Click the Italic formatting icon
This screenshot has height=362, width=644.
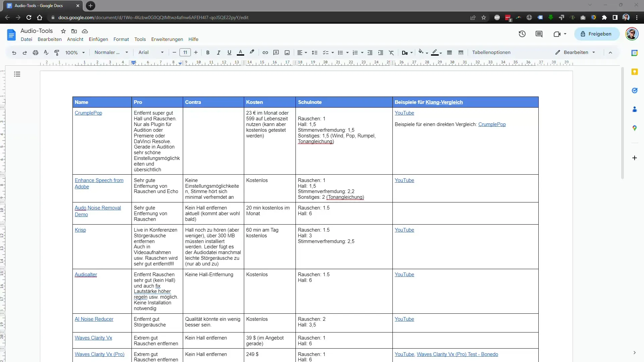[x=218, y=52]
